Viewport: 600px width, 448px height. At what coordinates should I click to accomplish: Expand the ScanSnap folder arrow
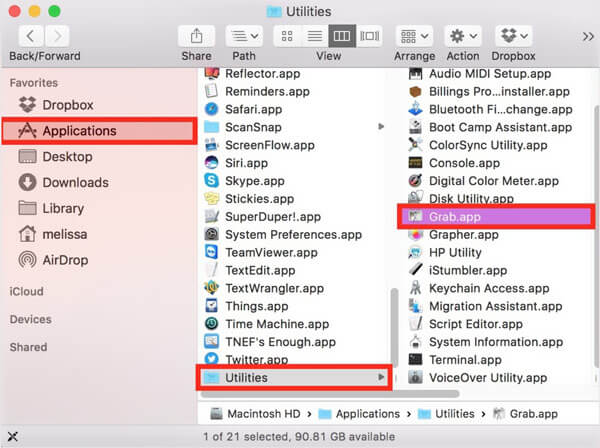[x=381, y=127]
